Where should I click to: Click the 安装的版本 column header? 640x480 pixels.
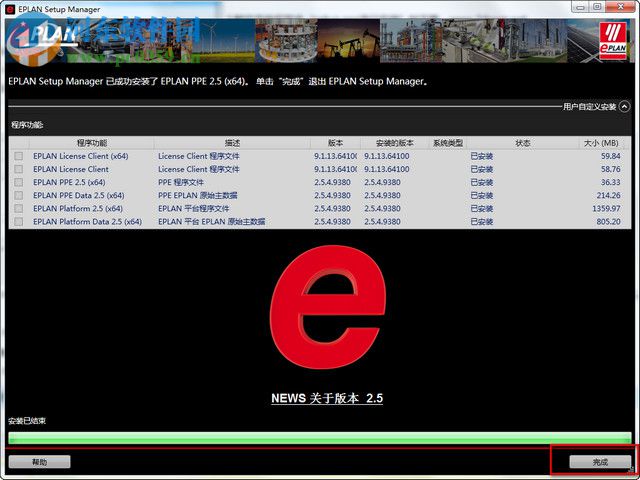point(395,143)
